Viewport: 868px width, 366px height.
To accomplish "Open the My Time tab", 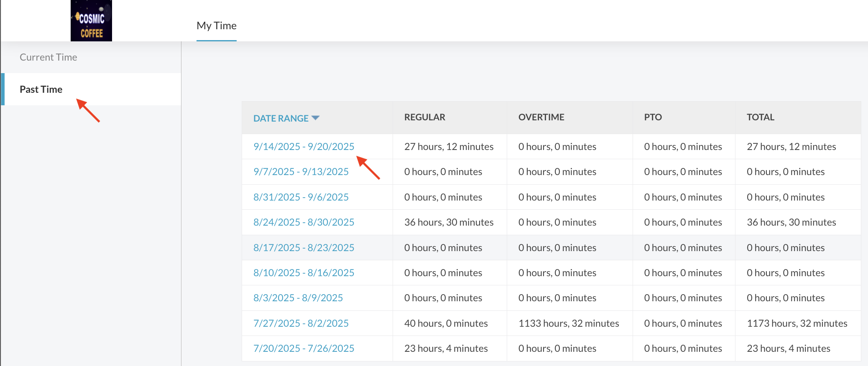I will click(216, 26).
